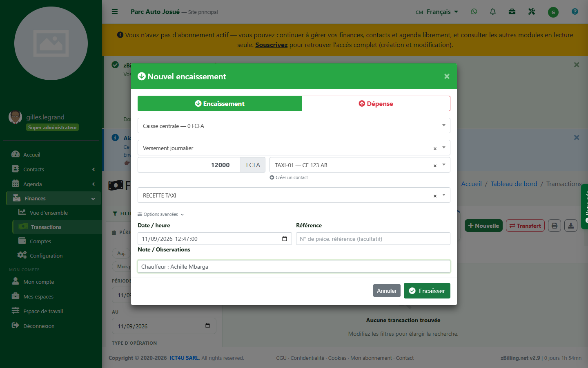Click the Souscrivez subscription link

click(272, 45)
